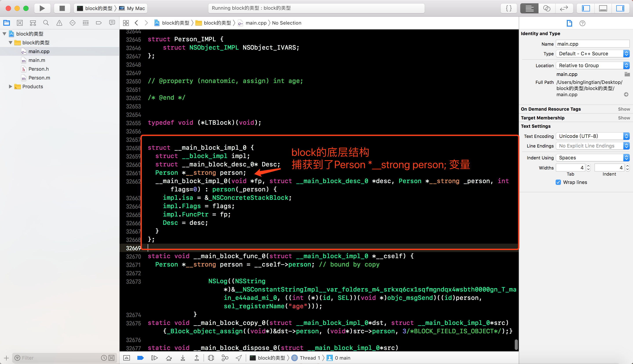Click the Simulate Location arrow icon
This screenshot has width=633, height=364.
click(x=239, y=358)
